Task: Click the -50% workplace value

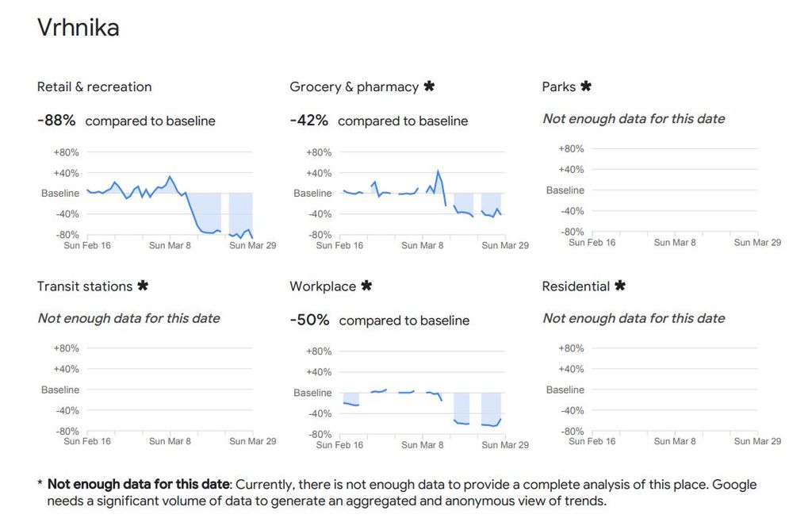Action: click(309, 320)
